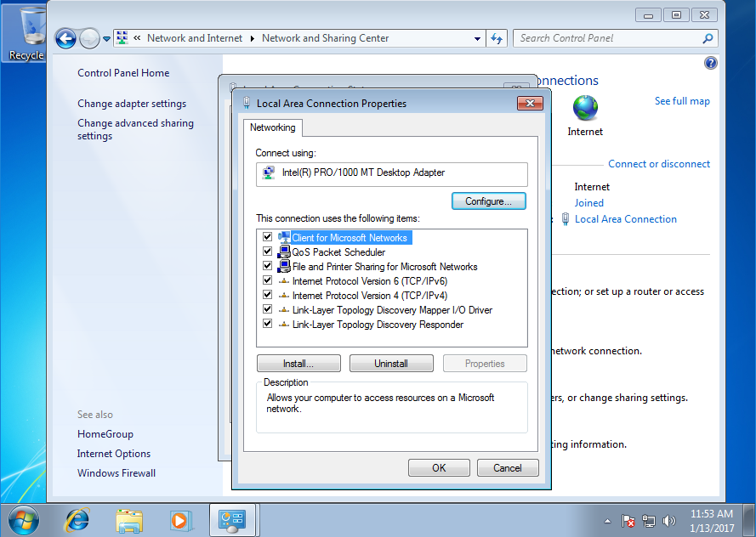Open Windows Explorer from the taskbar
The image size is (756, 537).
pos(129,520)
